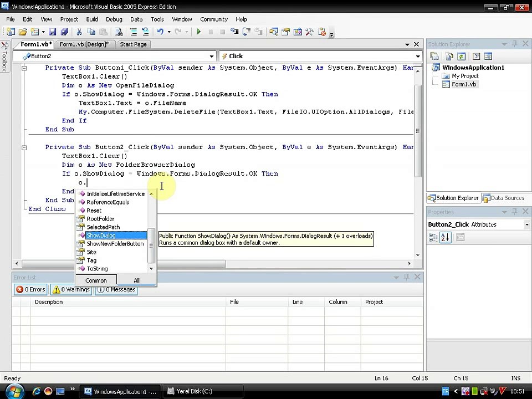Viewport: 532px width, 399px height.
Task: Click the Paste clipboard icon
Action: tap(103, 32)
